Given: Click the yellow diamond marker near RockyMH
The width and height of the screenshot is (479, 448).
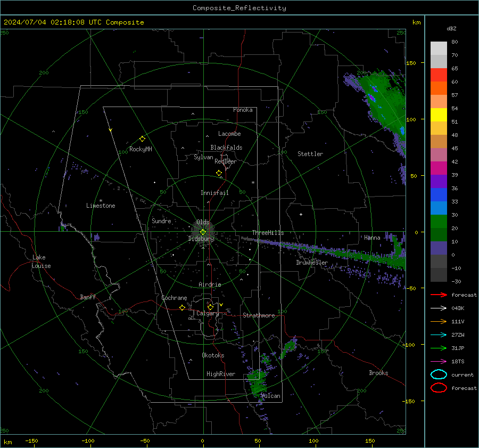Looking at the screenshot, I should click(142, 139).
